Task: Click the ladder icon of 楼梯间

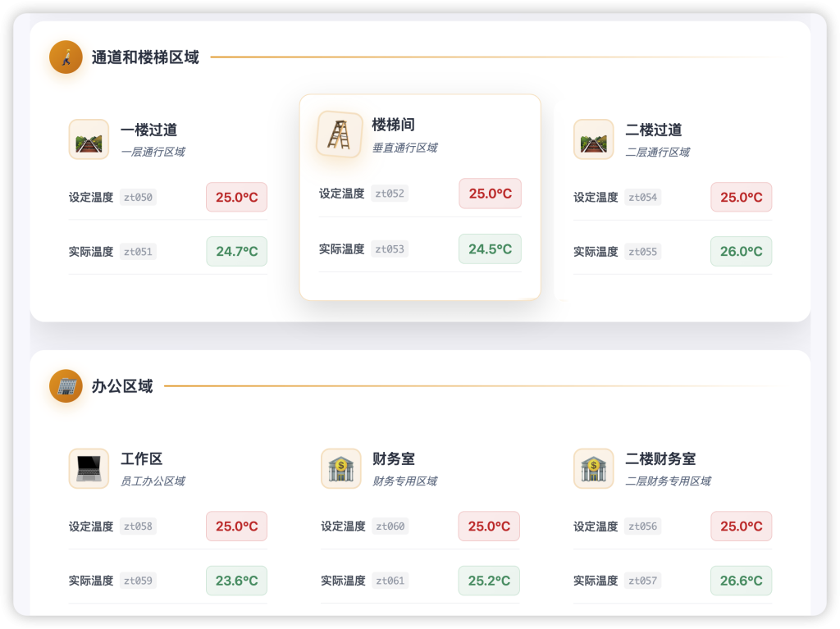Action: pos(340,134)
